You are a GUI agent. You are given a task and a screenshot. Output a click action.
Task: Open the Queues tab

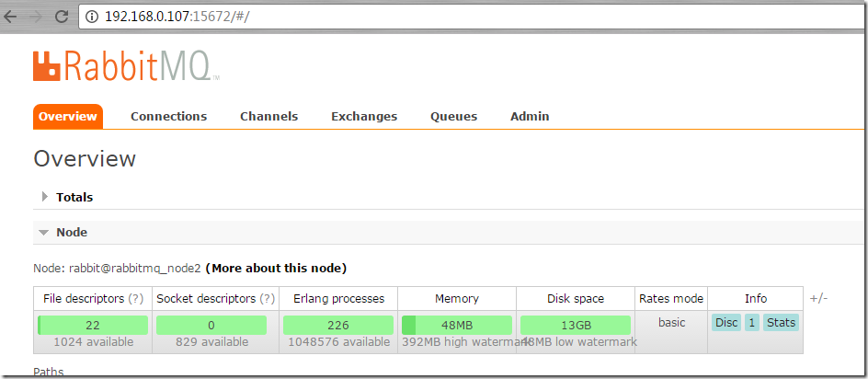(453, 117)
